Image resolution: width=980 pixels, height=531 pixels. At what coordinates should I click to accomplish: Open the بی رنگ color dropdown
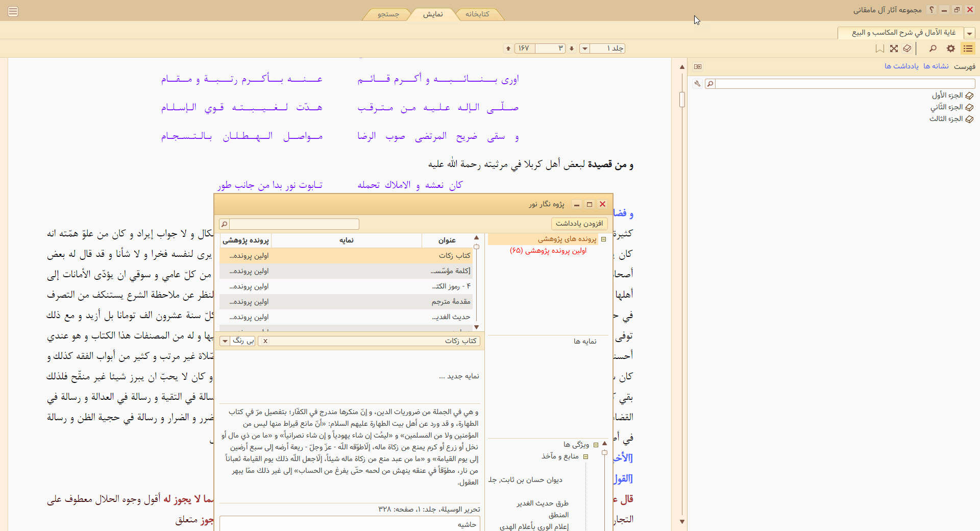(x=225, y=341)
